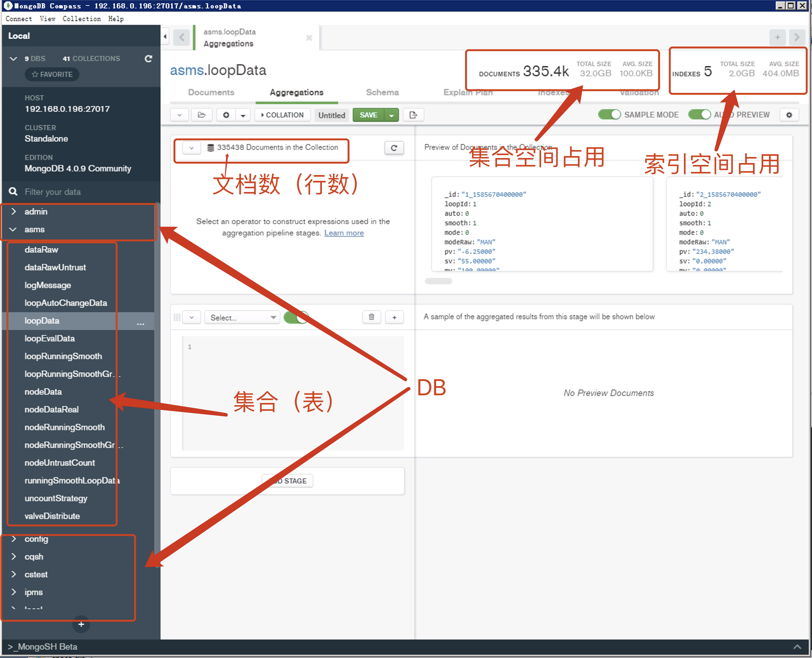Image resolution: width=812 pixels, height=658 pixels.
Task: Click the green SAVE button
Action: click(368, 115)
